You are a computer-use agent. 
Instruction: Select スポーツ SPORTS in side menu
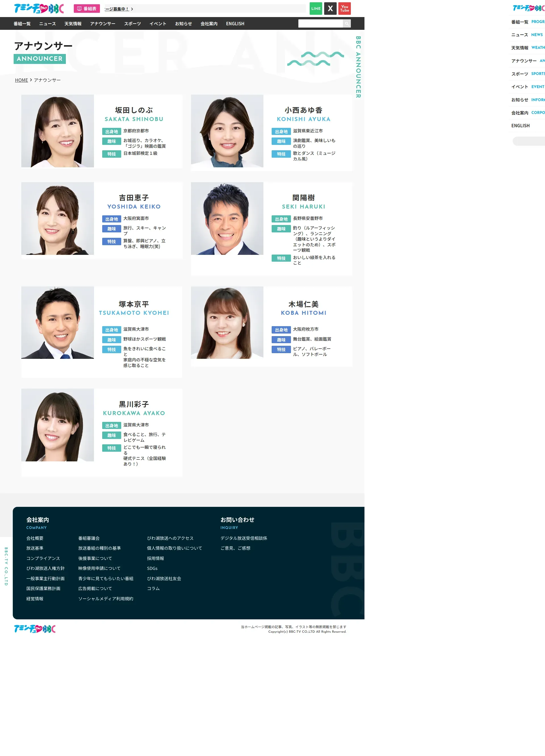(527, 74)
